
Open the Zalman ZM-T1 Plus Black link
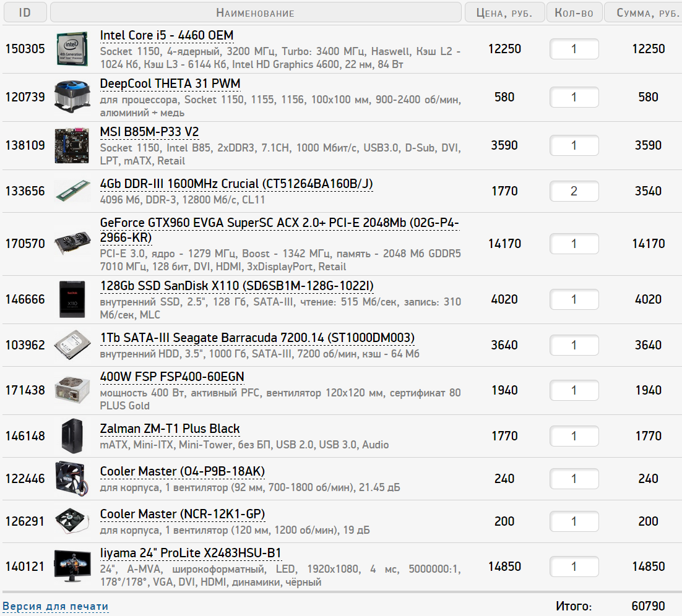click(170, 429)
